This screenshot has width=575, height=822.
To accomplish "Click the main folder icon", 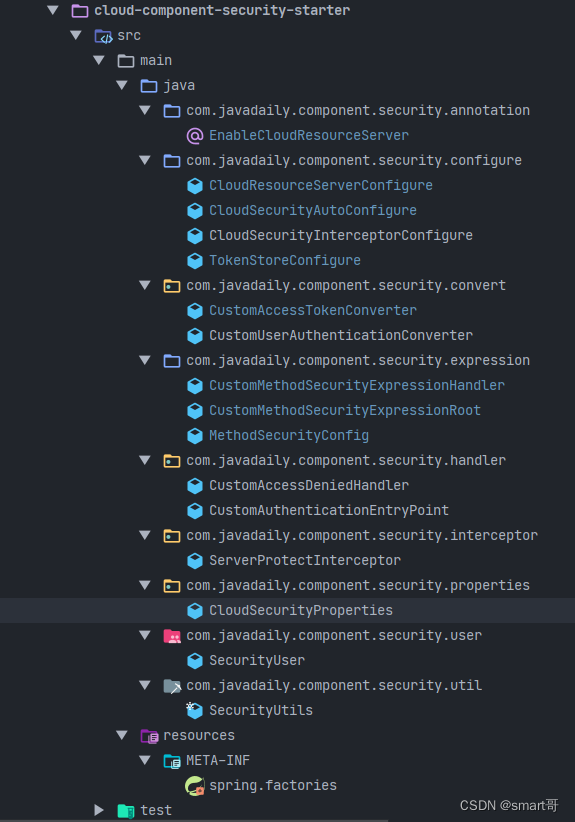I will (126, 61).
